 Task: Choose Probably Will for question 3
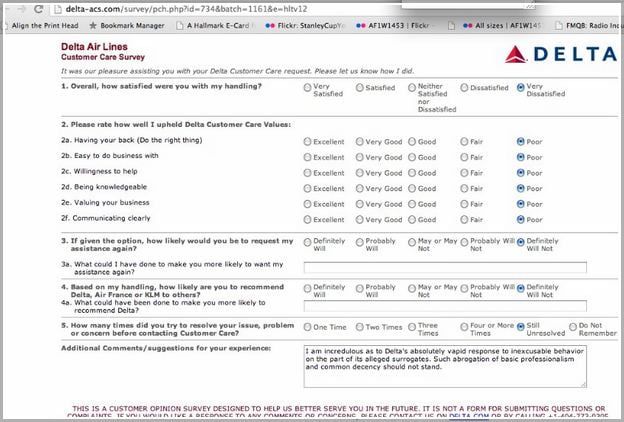tap(359, 242)
